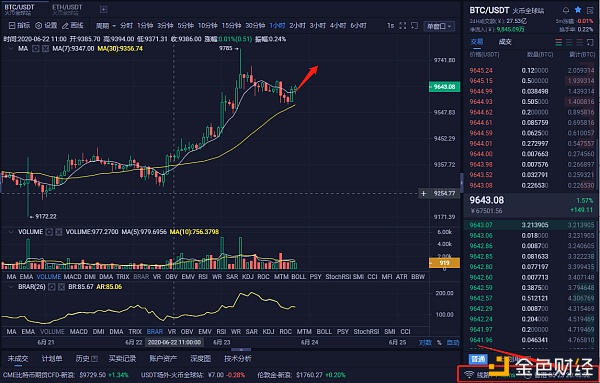The image size is (600, 383).
Task: Select the 30分钟 timeframe
Action: tap(255, 26)
